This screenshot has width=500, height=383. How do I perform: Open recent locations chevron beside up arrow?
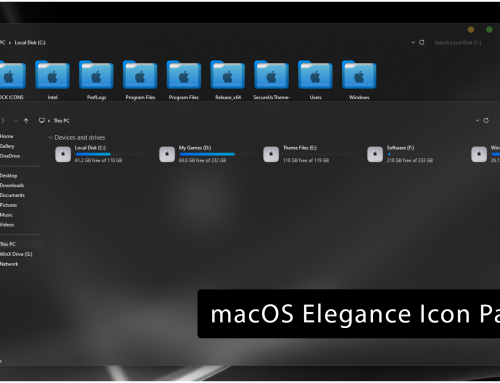click(x=15, y=121)
